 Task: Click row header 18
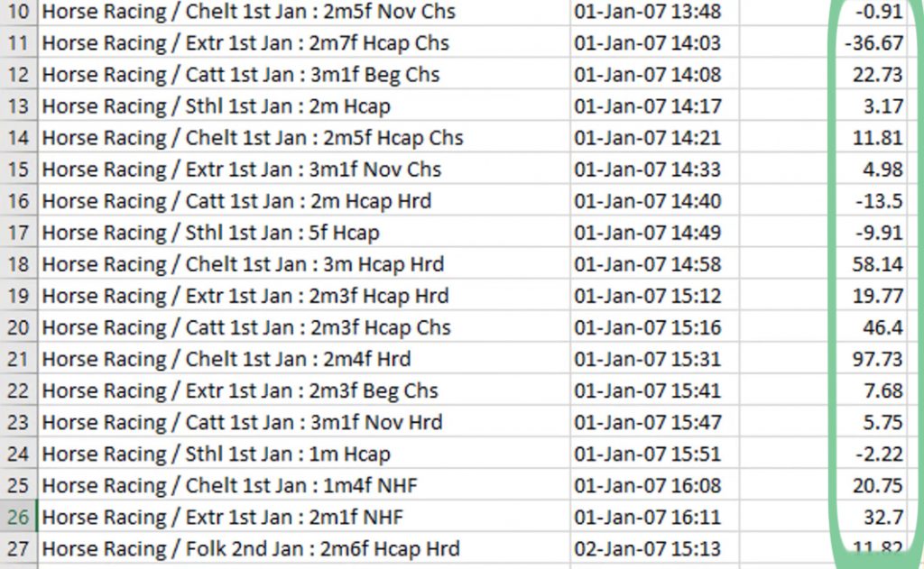[x=19, y=264]
